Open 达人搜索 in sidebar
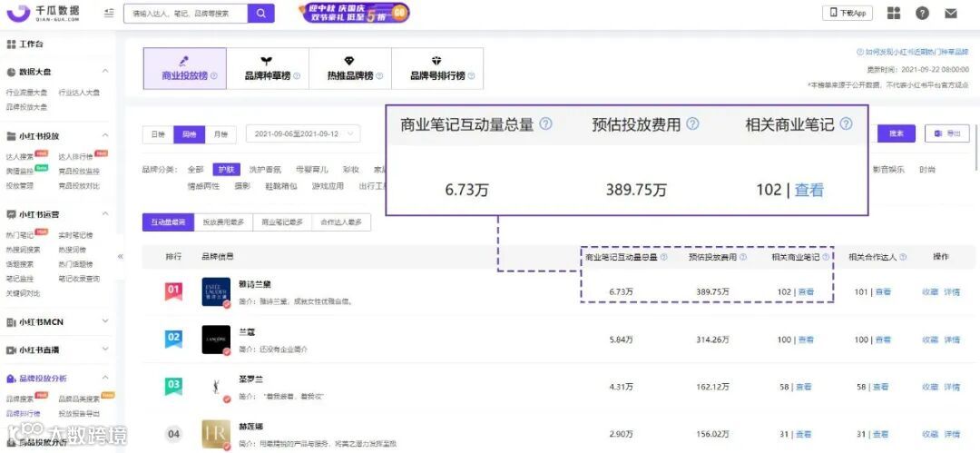 (x=20, y=156)
